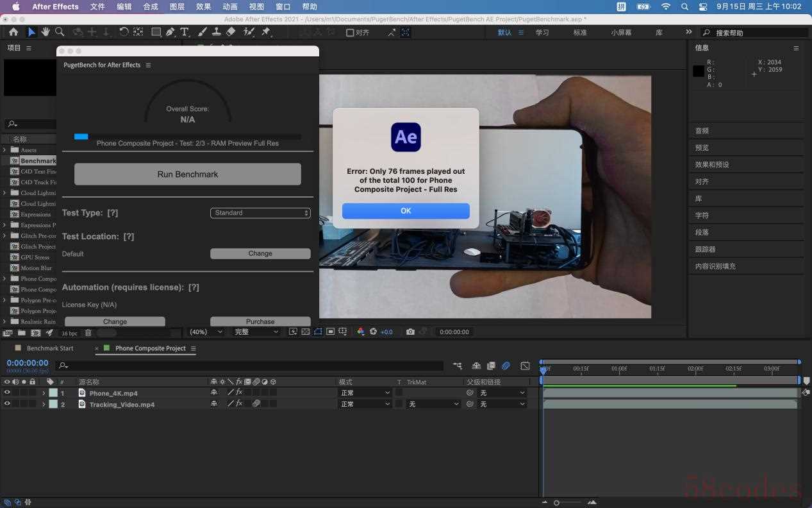Toggle shy switch on Tracking_Video.mp4 layer

pyautogui.click(x=214, y=404)
